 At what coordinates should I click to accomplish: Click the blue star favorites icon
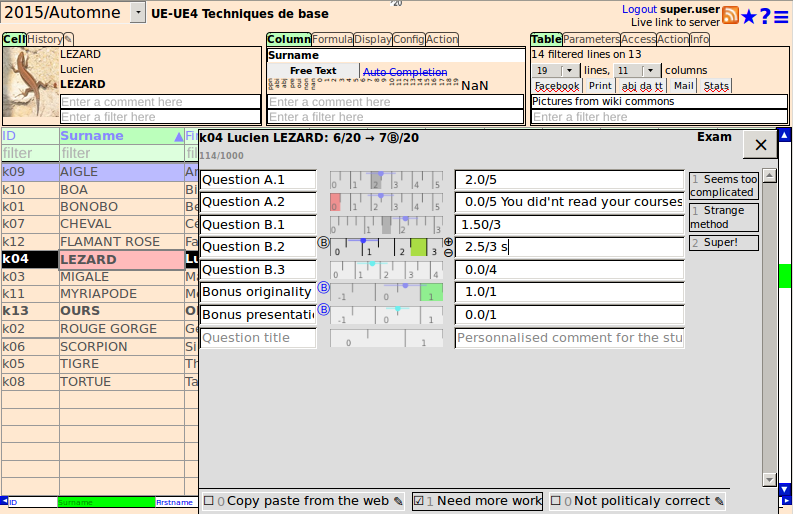click(748, 16)
